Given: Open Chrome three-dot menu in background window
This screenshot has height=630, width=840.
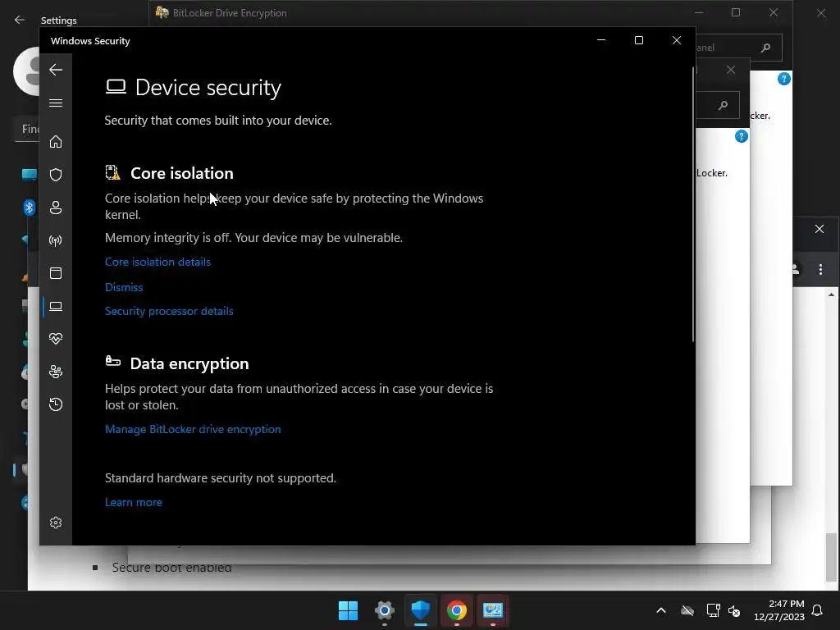Looking at the screenshot, I should 820,269.
